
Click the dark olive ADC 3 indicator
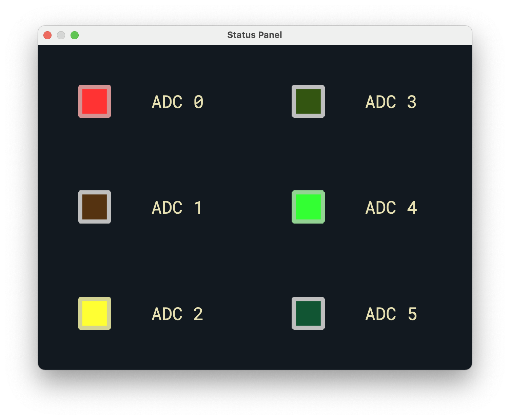coord(308,101)
